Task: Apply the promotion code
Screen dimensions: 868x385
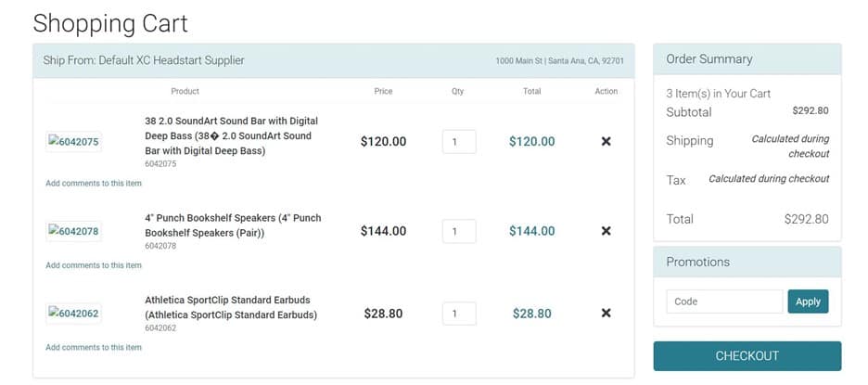Action: tap(808, 302)
